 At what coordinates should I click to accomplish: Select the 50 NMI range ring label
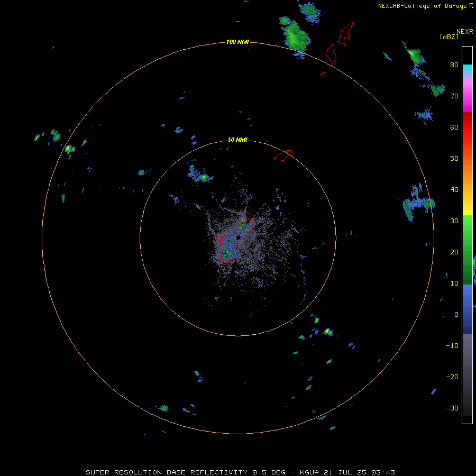pos(237,140)
